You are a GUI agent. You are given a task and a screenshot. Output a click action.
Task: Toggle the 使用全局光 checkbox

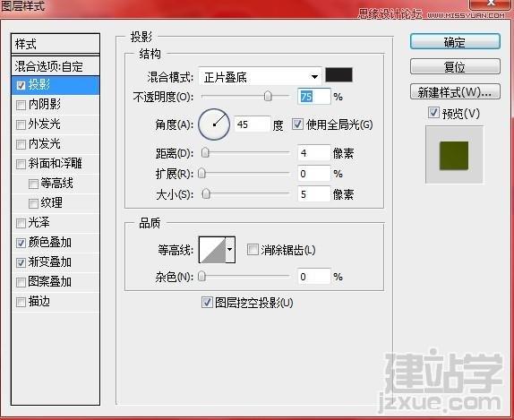tap(297, 124)
